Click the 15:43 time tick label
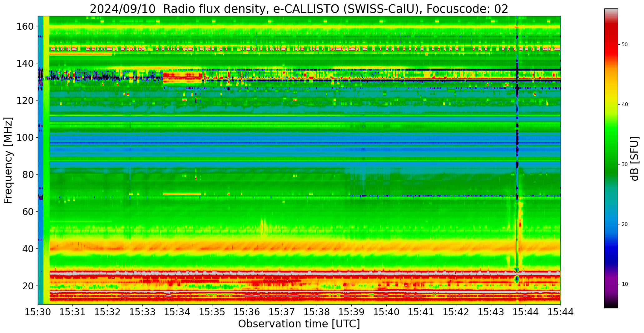The height and width of the screenshot is (333, 644). tap(491, 312)
